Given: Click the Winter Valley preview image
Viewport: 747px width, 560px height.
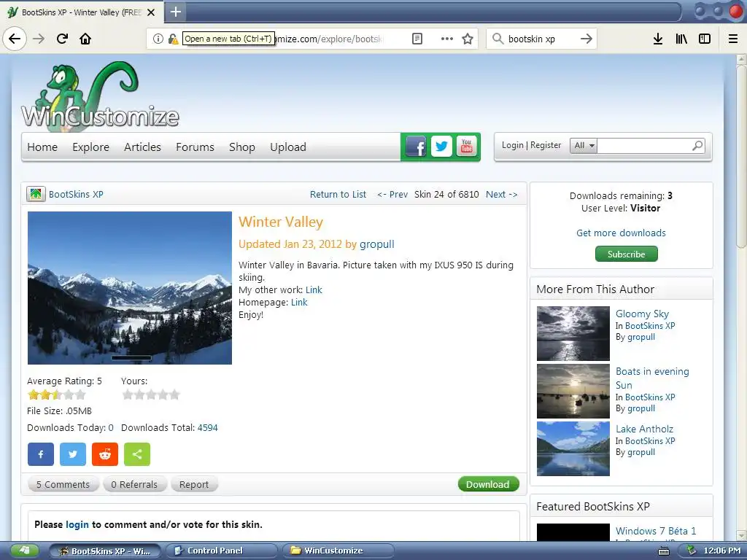Looking at the screenshot, I should pyautogui.click(x=130, y=288).
